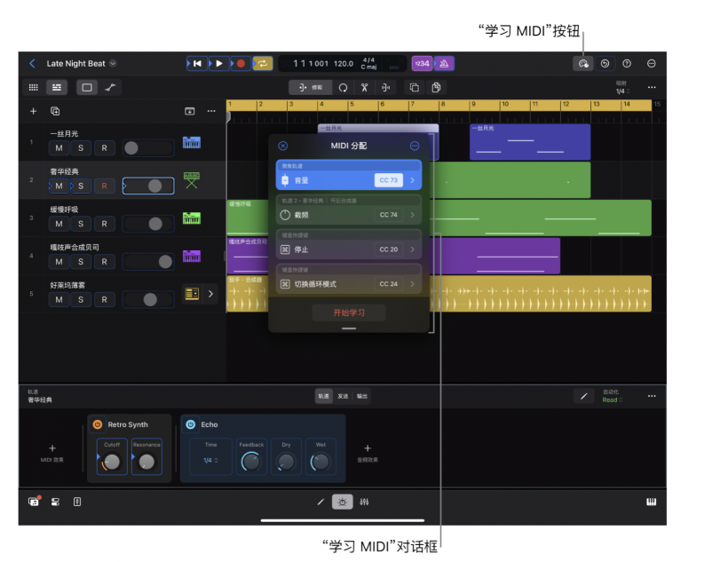Screen dimensions: 728x562
Task: Open the mixer faders view
Action: click(x=365, y=502)
